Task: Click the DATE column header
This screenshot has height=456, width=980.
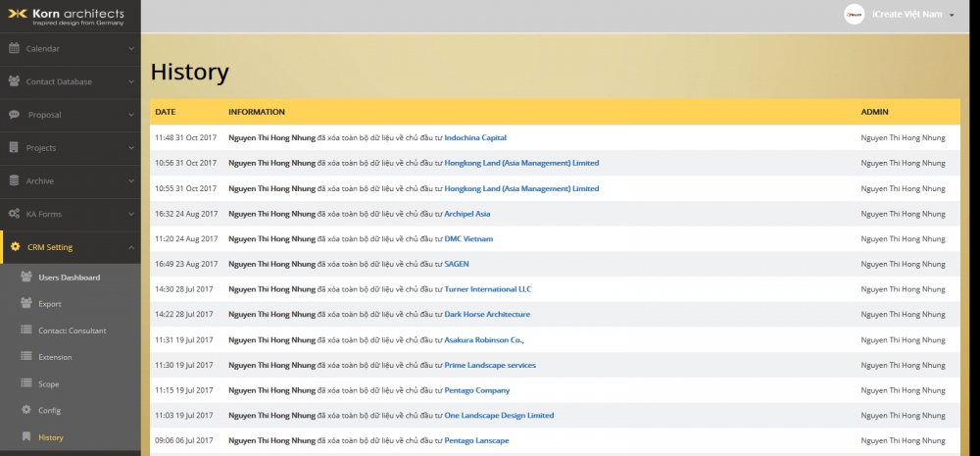Action: tap(165, 112)
